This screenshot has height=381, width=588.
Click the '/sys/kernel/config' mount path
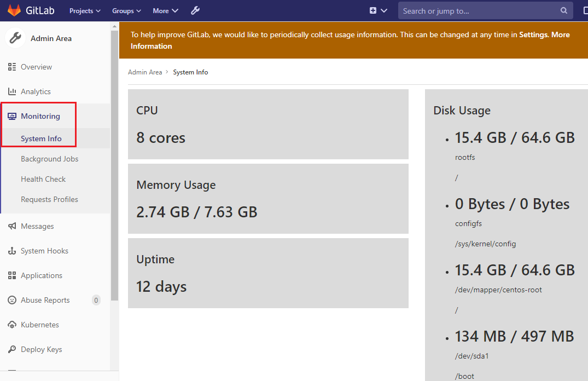coord(485,244)
